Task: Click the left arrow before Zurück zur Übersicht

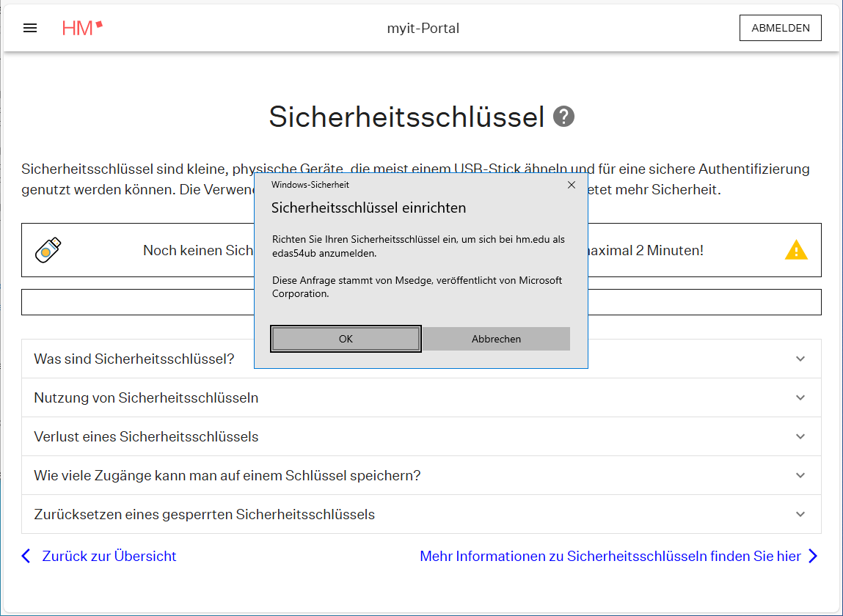Action: [26, 556]
